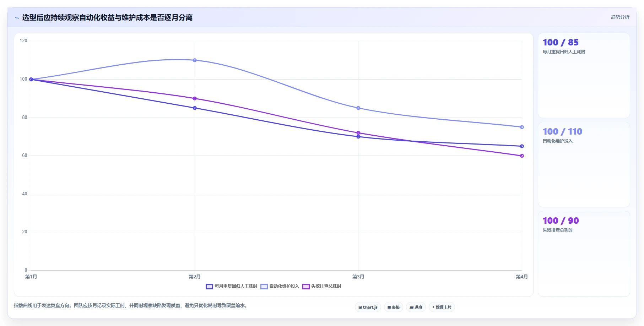Screen dimensions: 644x326
Task: Click the 100 / 110 stat value
Action: pyautogui.click(x=562, y=132)
